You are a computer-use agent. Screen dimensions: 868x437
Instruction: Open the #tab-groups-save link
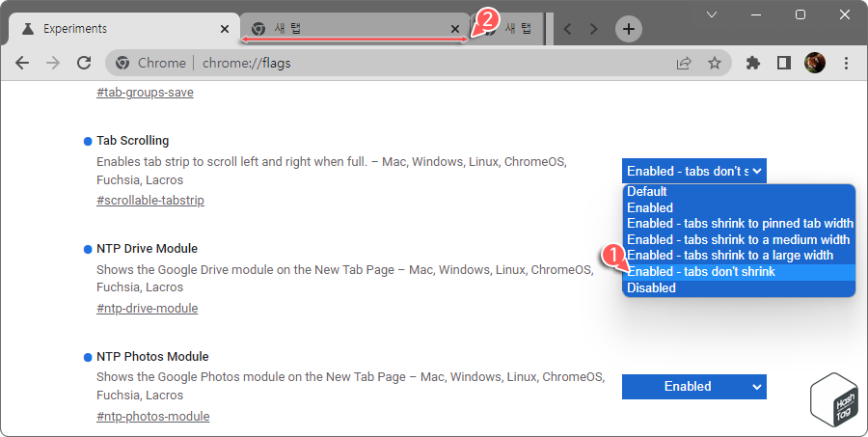click(x=145, y=93)
